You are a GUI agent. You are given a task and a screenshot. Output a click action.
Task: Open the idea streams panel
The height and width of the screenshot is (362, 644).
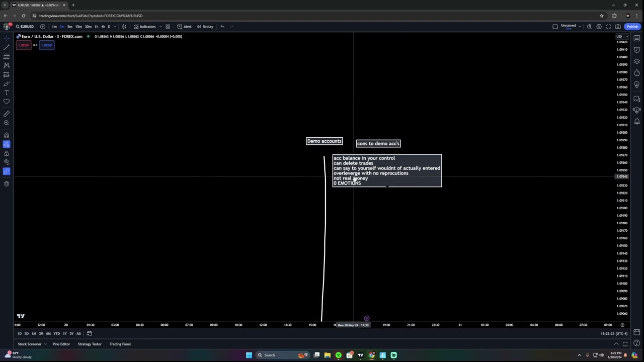pyautogui.click(x=637, y=110)
